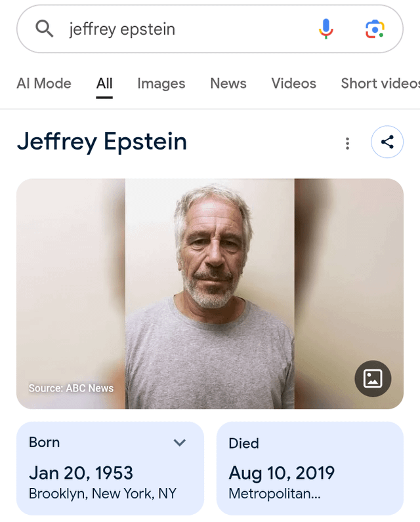
Task: Open the three-dot more options menu
Action: click(x=347, y=143)
